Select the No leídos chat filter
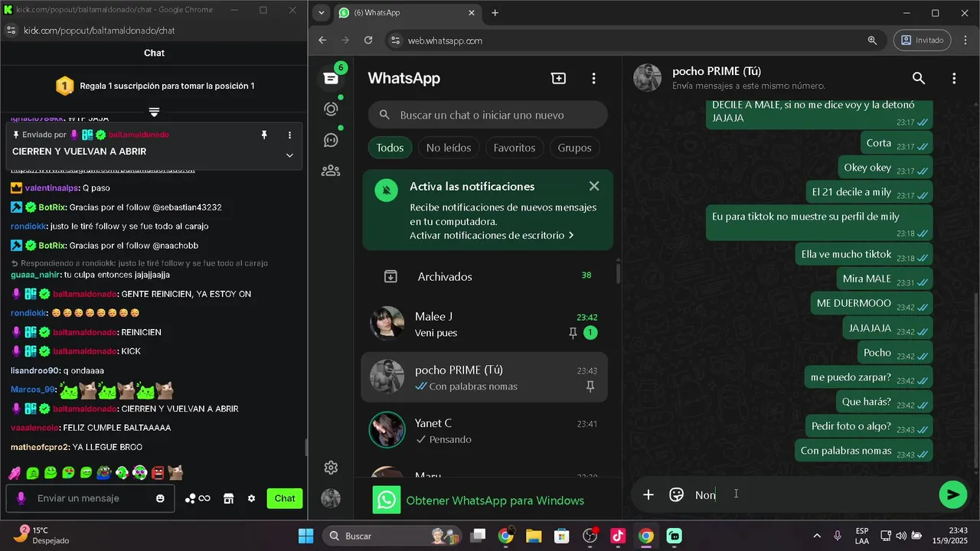Viewport: 980px width, 551px height. [x=448, y=148]
